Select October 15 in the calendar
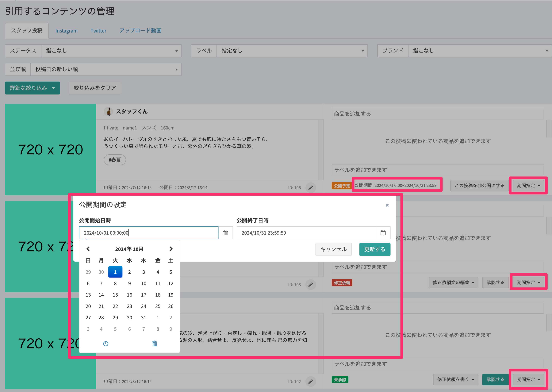552x392 pixels. pos(115,295)
